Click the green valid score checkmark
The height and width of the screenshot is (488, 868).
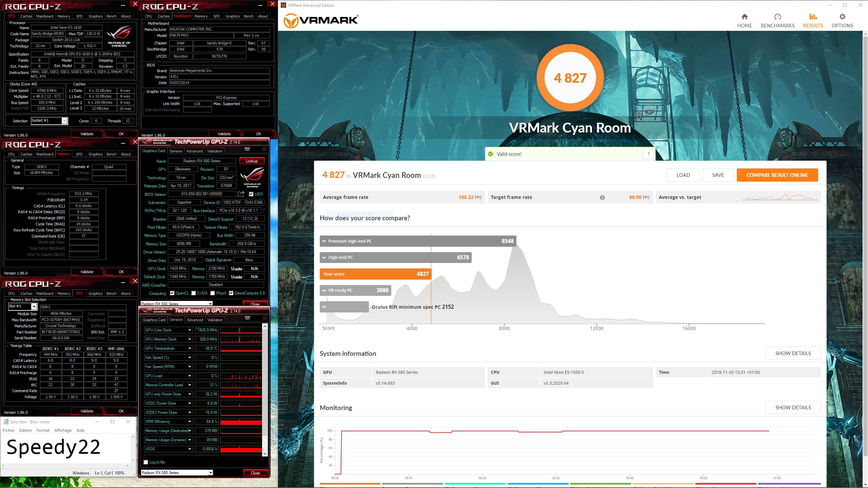(x=490, y=154)
